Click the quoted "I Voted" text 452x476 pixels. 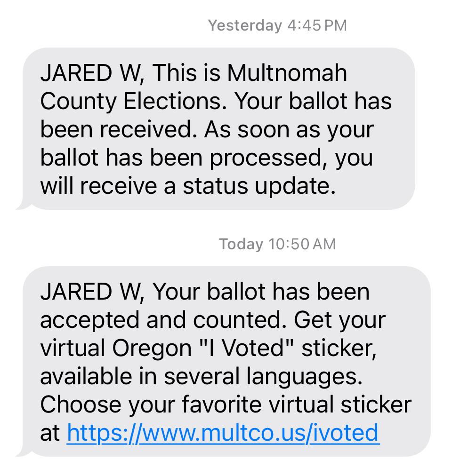point(247,348)
